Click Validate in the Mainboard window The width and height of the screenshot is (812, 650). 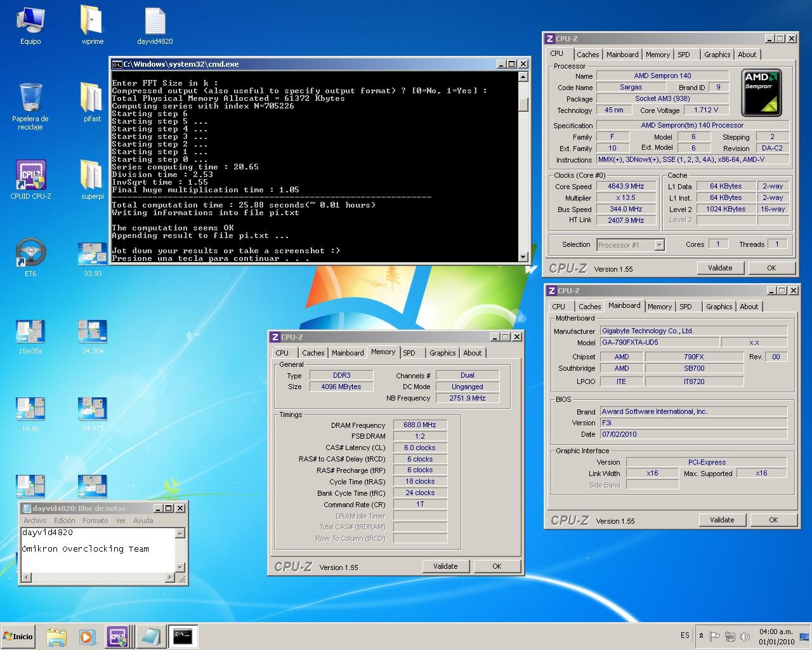click(722, 520)
